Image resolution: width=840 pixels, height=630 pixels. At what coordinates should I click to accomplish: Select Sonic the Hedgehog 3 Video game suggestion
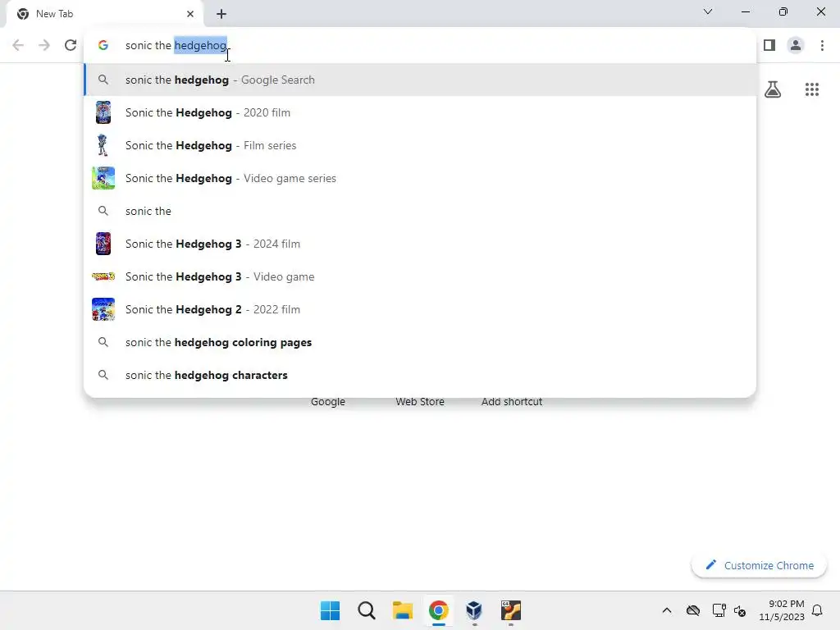tap(420, 276)
